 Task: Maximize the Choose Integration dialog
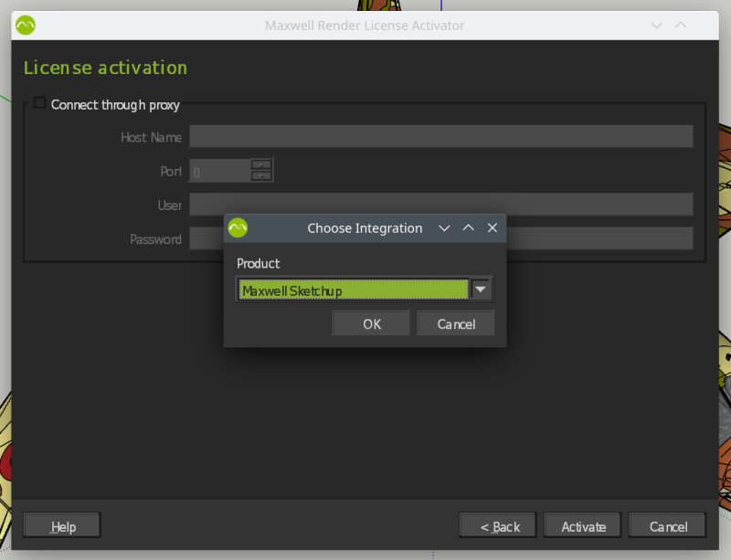(468, 227)
